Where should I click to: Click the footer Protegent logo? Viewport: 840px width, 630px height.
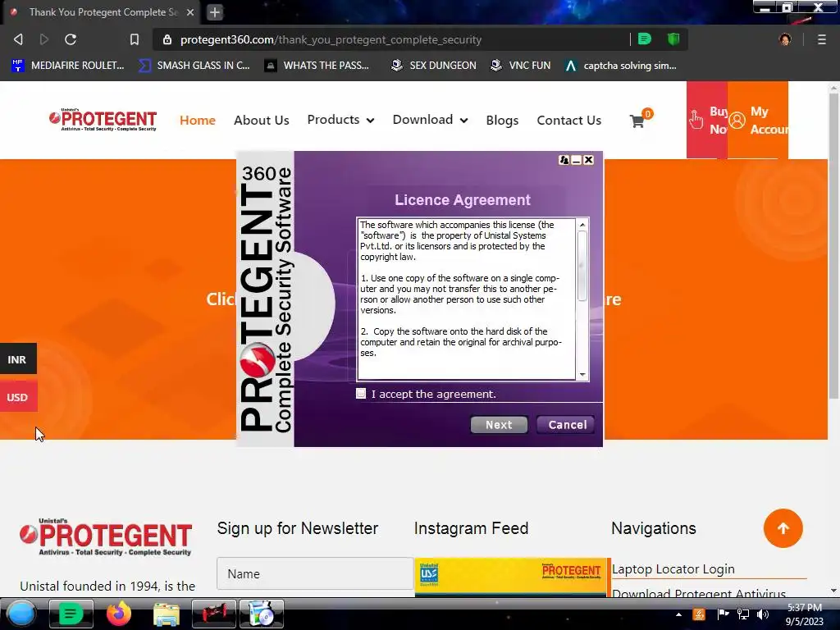(x=106, y=536)
